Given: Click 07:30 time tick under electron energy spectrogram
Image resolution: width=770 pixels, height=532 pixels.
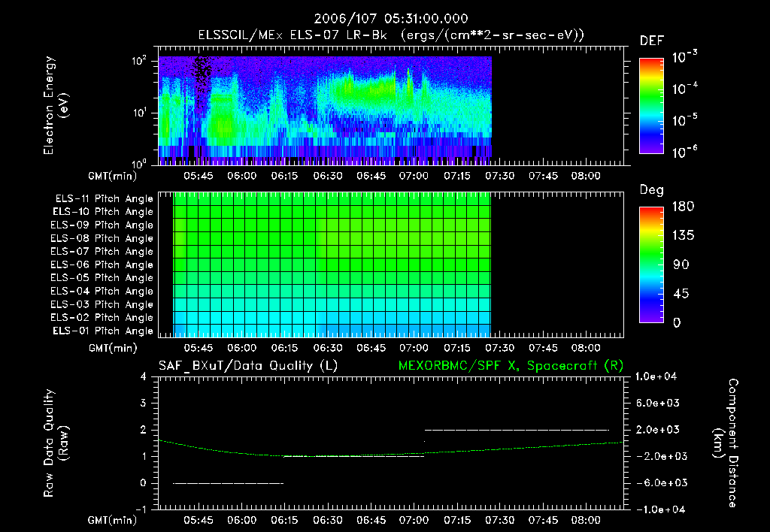Looking at the screenshot, I should coord(500,176).
